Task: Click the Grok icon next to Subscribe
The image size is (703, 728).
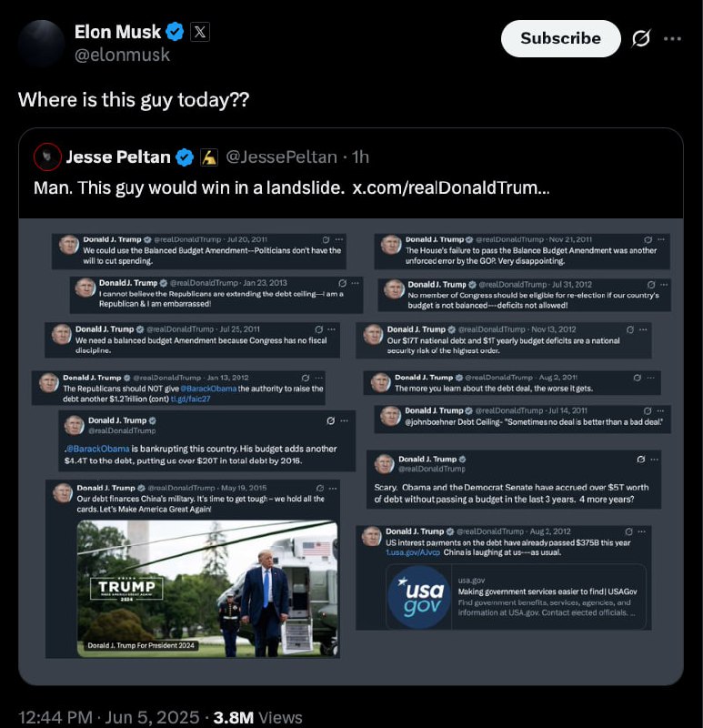Action: (x=641, y=38)
